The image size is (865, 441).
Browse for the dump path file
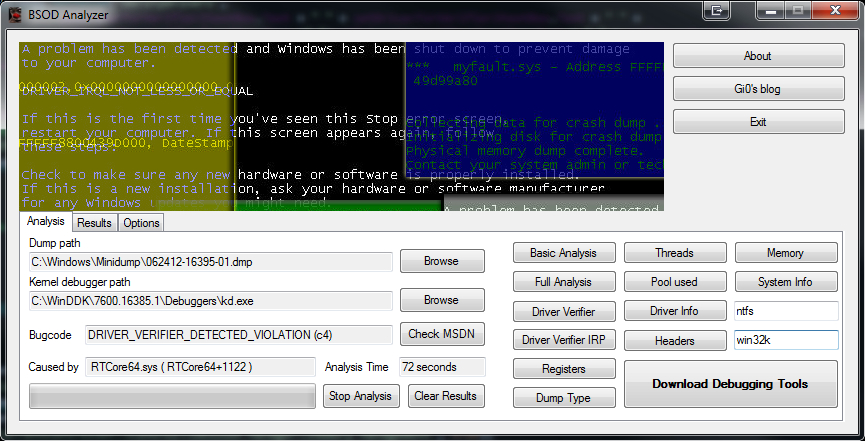[x=442, y=261]
